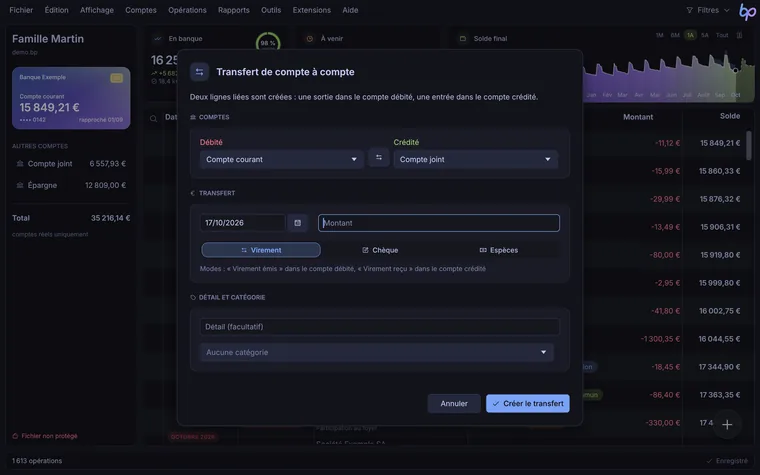This screenshot has height=475, width=760.
Task: Click the Montant column header
Action: (x=637, y=117)
